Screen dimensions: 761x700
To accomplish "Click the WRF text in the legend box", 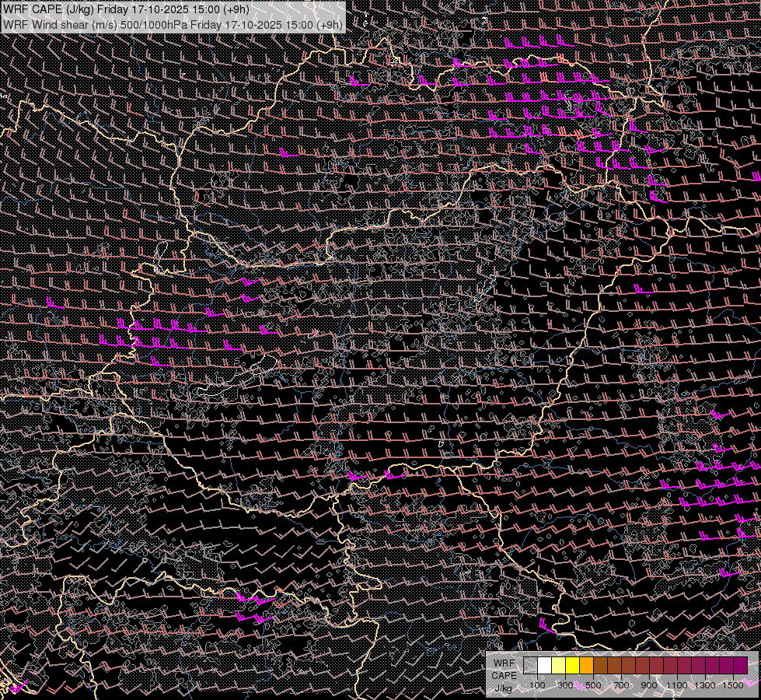I will pyautogui.click(x=504, y=663).
